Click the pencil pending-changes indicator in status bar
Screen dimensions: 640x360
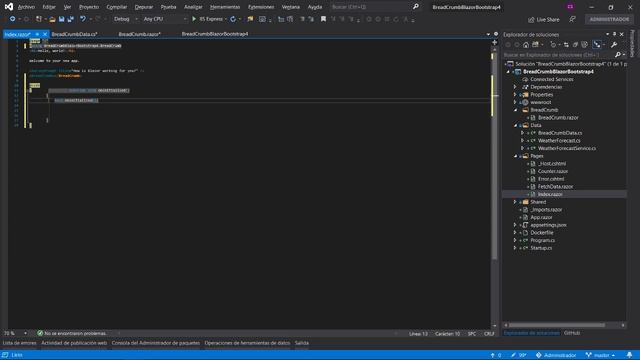click(x=513, y=355)
